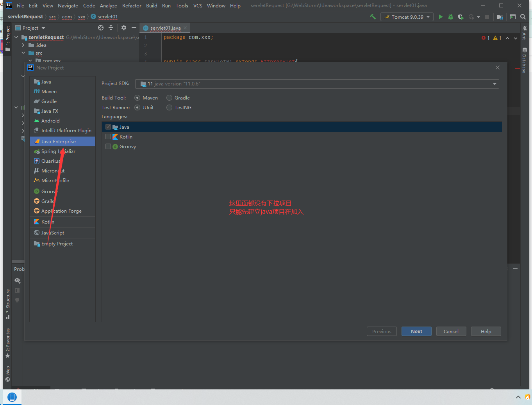
Task: Select Maven project type in list
Action: (62, 91)
